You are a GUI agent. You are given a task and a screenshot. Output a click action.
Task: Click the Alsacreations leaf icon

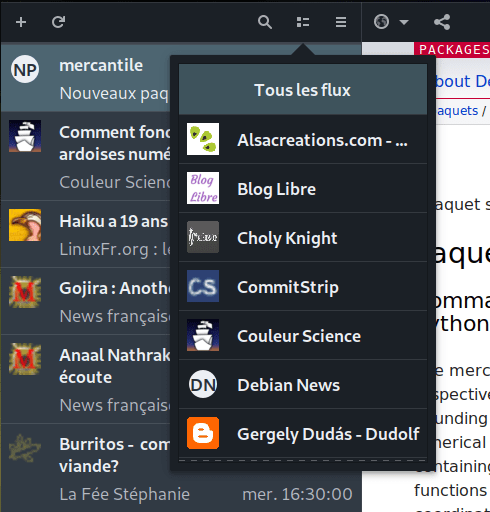tap(203, 139)
